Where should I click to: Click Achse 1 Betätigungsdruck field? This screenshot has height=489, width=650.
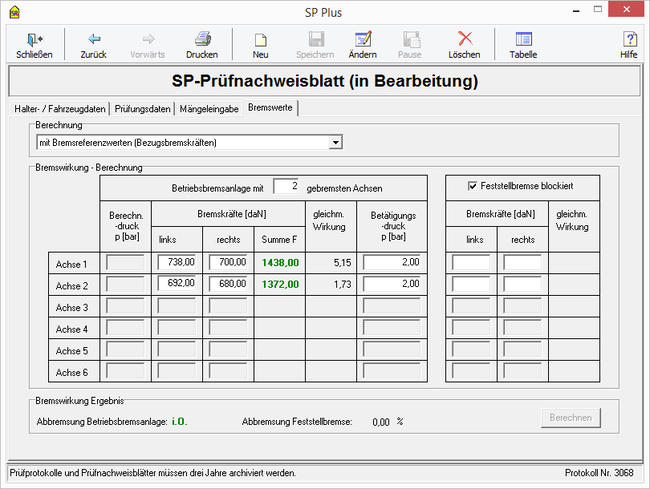coord(392,262)
